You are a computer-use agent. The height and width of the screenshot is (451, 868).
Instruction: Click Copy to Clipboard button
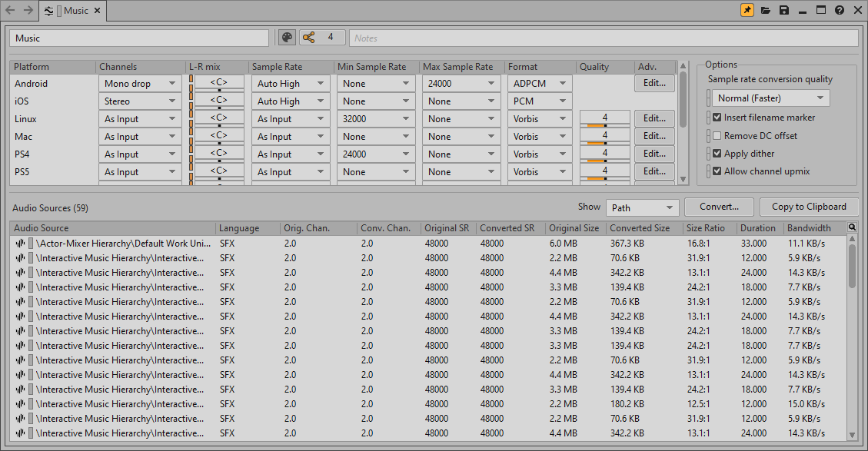click(x=809, y=207)
